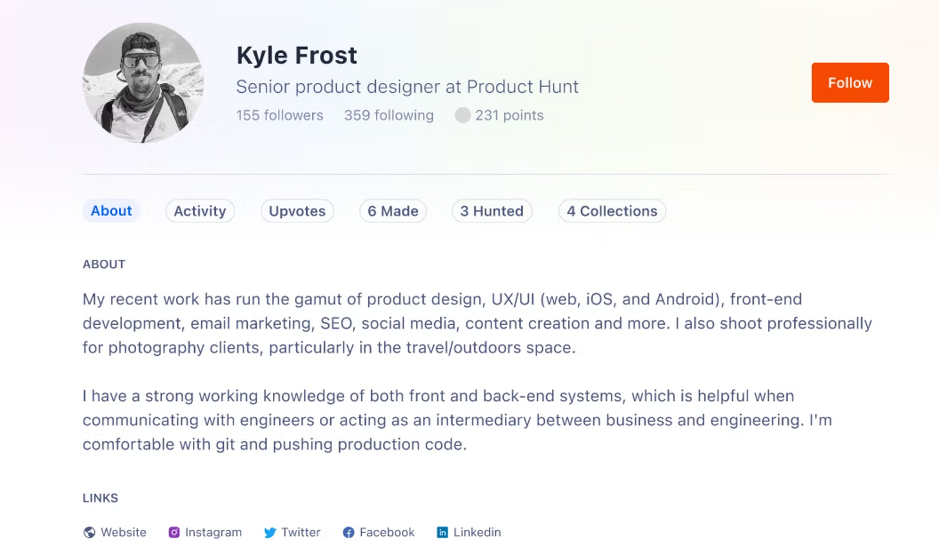Open the 3 Hunted tab
The width and height of the screenshot is (939, 560).
pyautogui.click(x=491, y=211)
